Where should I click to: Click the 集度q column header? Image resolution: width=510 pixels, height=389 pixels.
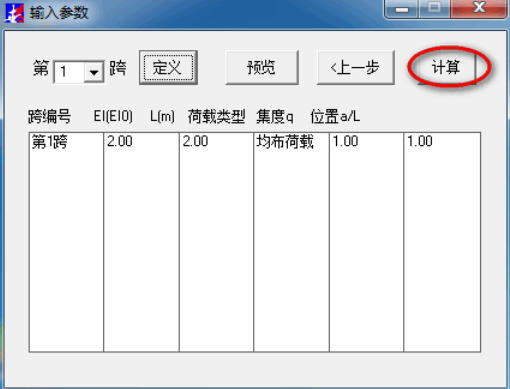(275, 117)
